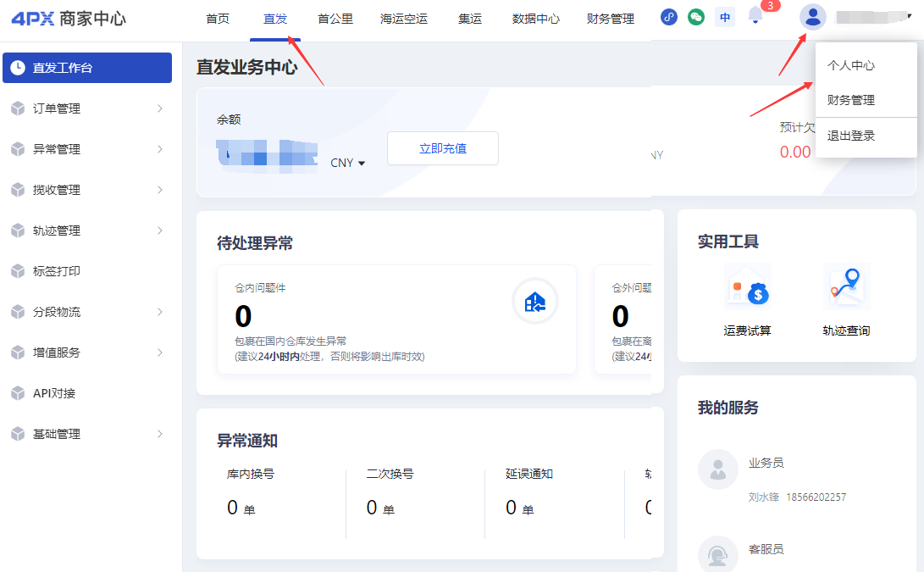Go to the 首页 tab
Viewport: 924px width, 572px height.
(218, 19)
